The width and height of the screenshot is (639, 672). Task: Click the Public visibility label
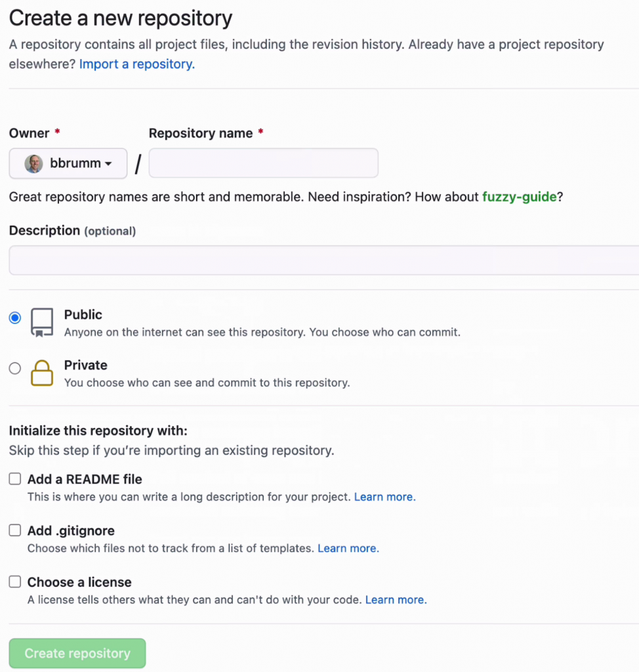pyautogui.click(x=83, y=315)
